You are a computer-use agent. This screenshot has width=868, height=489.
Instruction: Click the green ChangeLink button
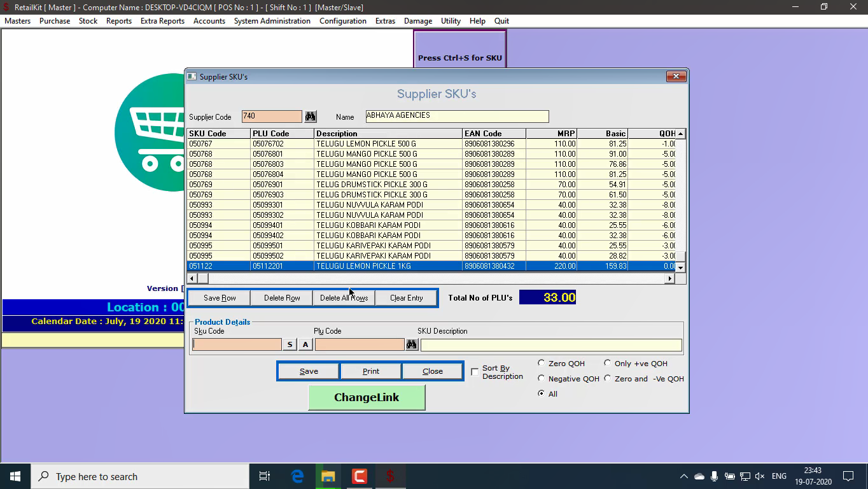(x=367, y=397)
